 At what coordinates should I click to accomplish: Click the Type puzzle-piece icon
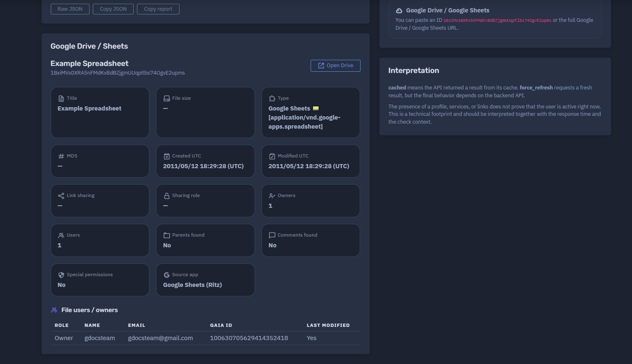pyautogui.click(x=272, y=99)
